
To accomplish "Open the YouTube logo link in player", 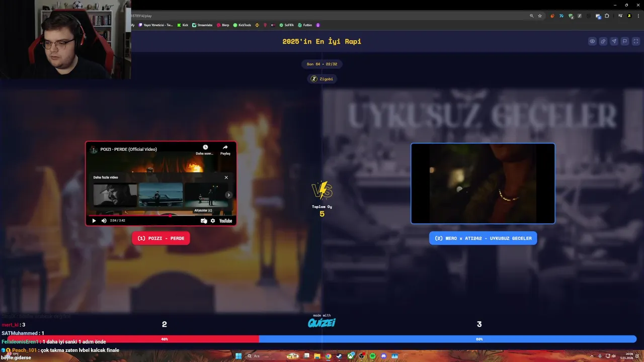I will 225,221.
